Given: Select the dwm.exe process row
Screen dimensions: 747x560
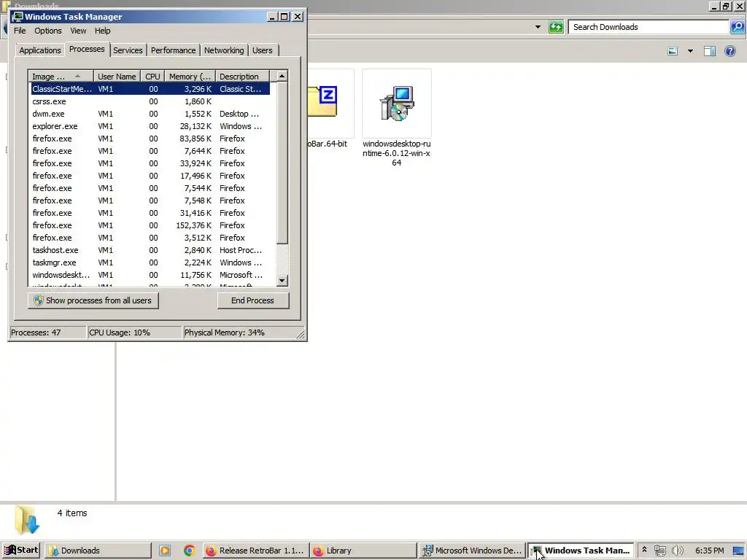Looking at the screenshot, I should [150, 114].
